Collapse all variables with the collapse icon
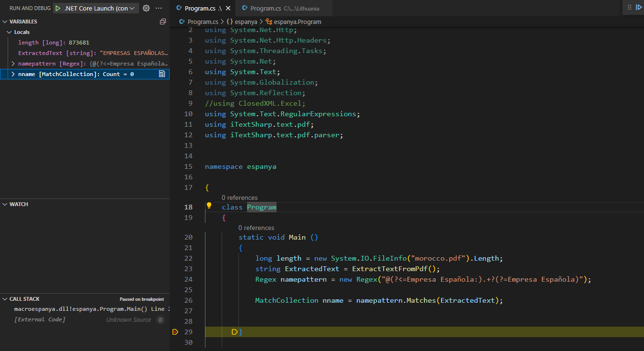 (163, 22)
